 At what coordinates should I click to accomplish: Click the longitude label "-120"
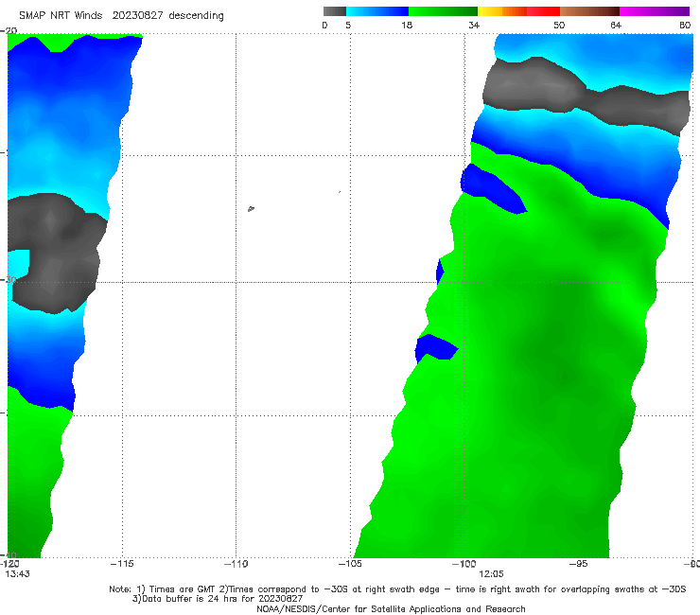tap(9, 564)
